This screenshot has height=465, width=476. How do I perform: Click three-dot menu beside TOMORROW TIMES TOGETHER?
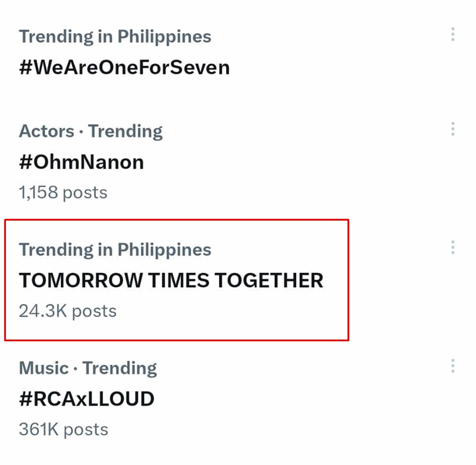(x=453, y=247)
